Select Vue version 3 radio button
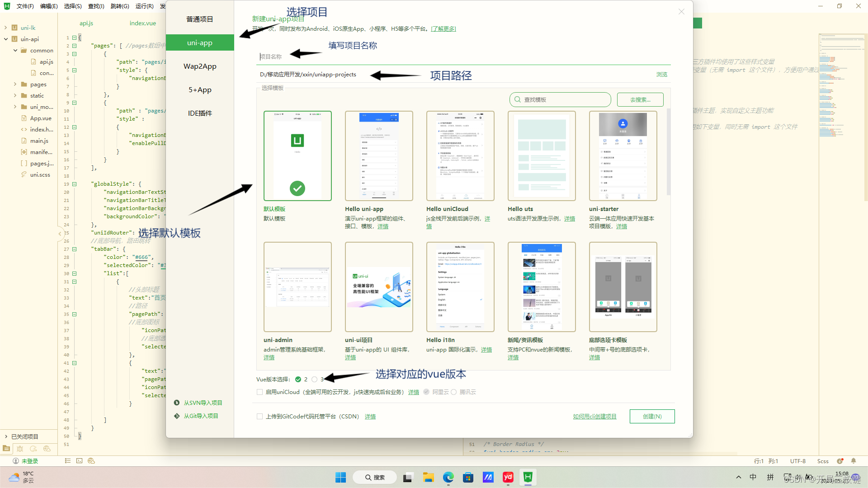 coord(315,380)
